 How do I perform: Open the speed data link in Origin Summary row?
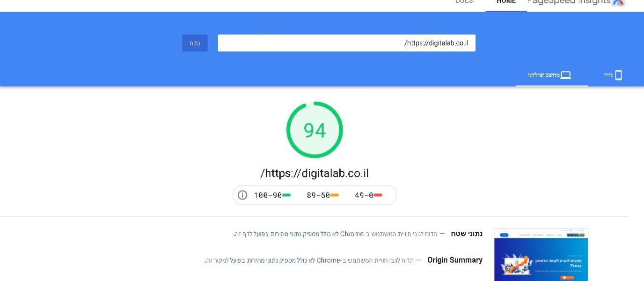[x=272, y=260]
